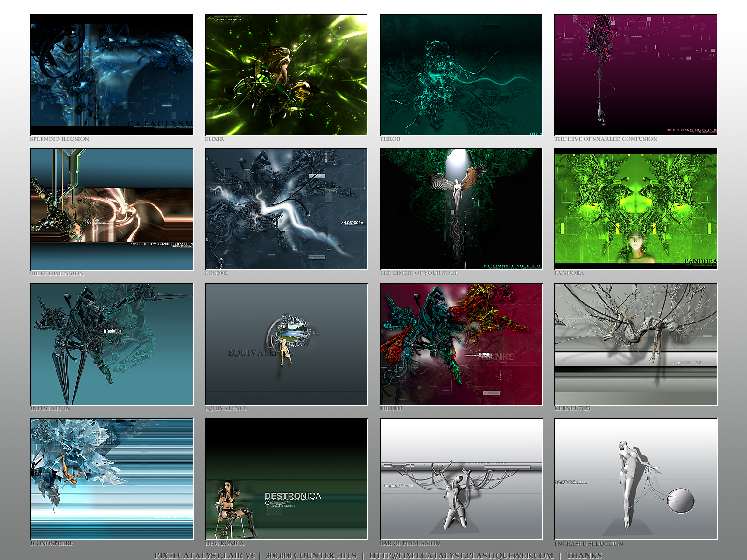Click 'THE HIVE OF SNARLED CONFUSION' caption

click(606, 139)
